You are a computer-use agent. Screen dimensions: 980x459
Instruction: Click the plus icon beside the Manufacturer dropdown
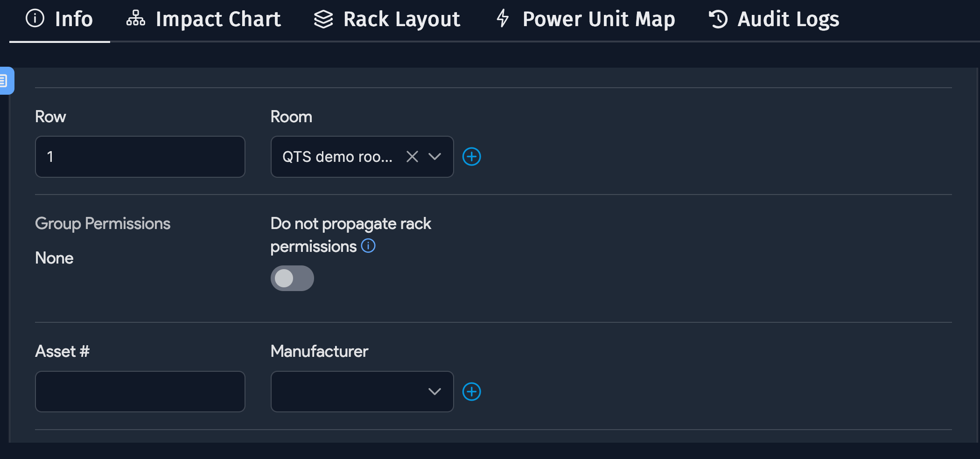point(472,391)
